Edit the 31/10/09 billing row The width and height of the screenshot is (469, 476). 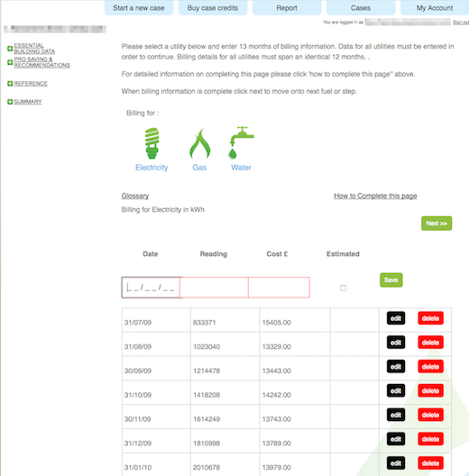click(396, 390)
